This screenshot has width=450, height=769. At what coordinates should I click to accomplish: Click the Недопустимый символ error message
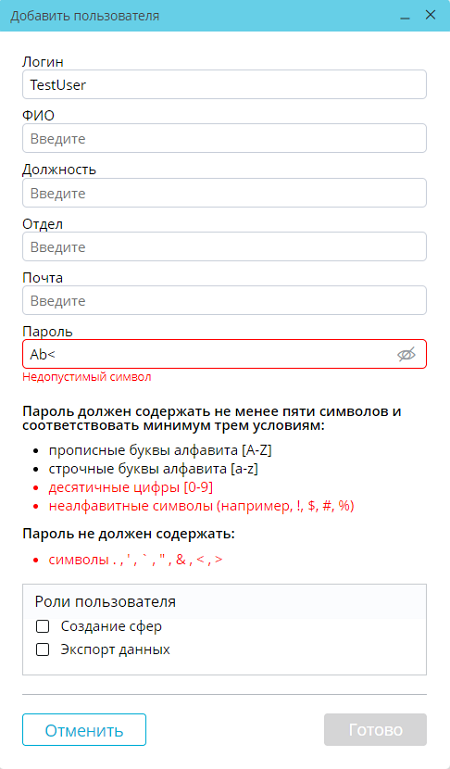[87, 377]
